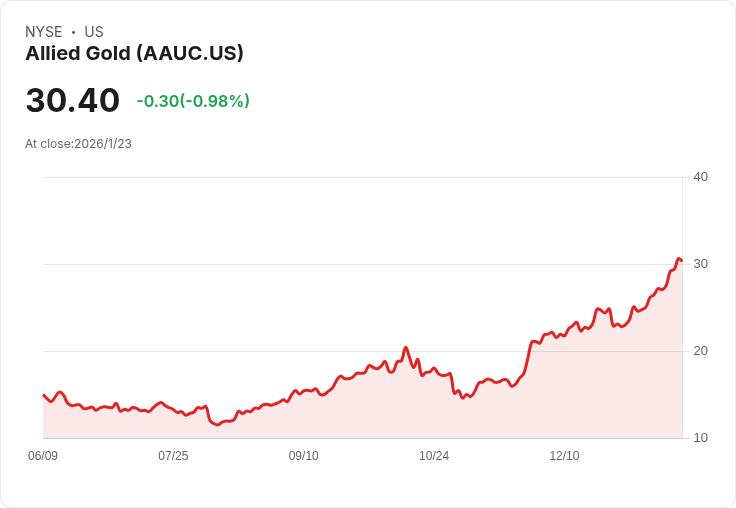Click the -0.30(-0.98%) price change text
Image resolution: width=736 pixels, height=508 pixels.
(193, 101)
